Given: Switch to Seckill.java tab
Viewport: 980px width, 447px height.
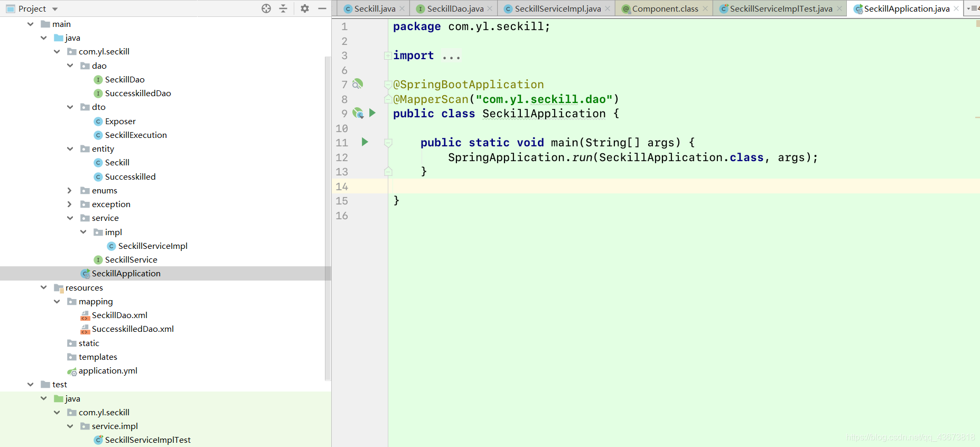Looking at the screenshot, I should [375, 8].
